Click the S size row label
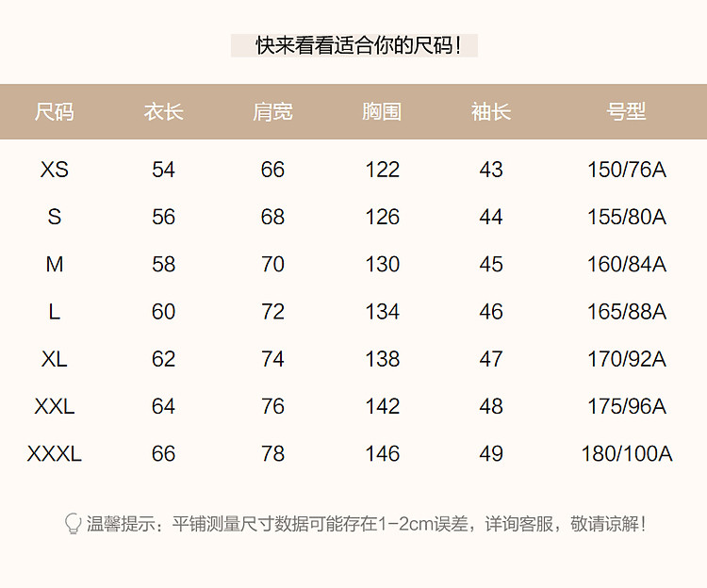The width and height of the screenshot is (707, 588). (55, 217)
